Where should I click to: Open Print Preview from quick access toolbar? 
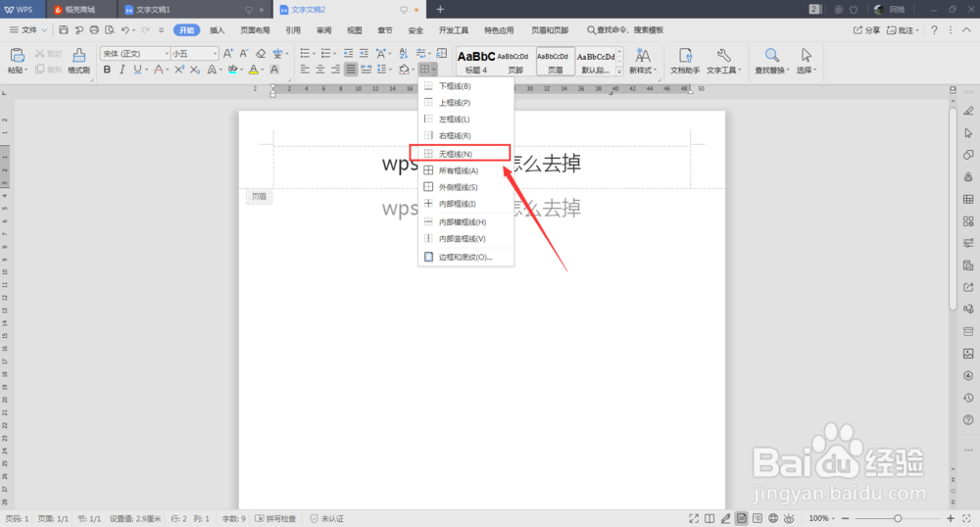tap(110, 30)
